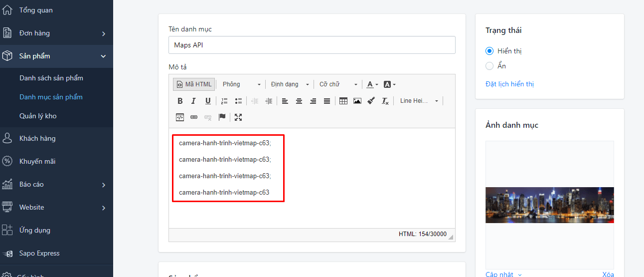Screen dimensions: 644x277
Task: Click the Ứng dụng apps icon
Action: click(7, 230)
